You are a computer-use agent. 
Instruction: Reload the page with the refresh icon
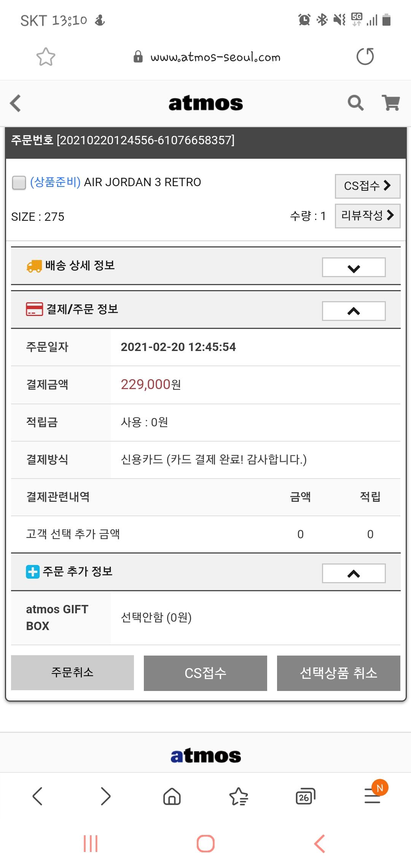point(365,57)
